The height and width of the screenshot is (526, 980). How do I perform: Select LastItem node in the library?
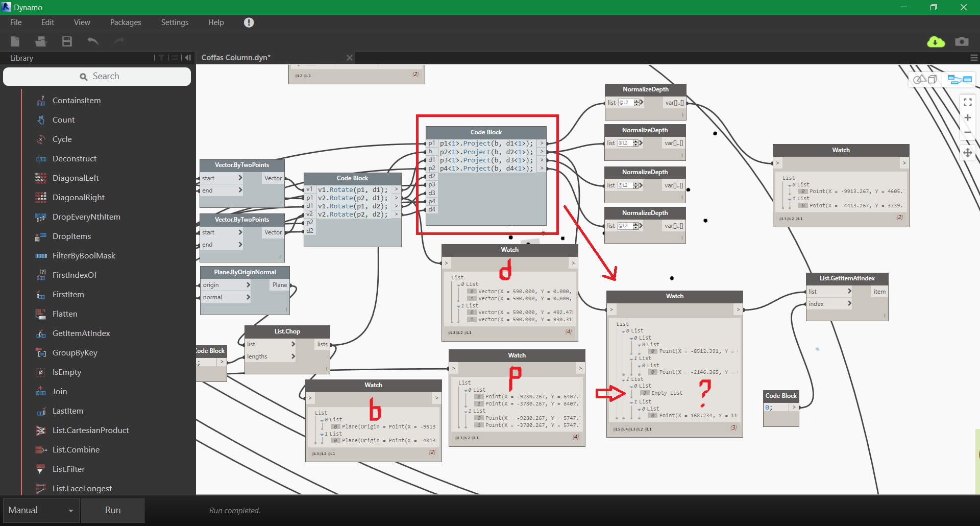[x=67, y=411]
